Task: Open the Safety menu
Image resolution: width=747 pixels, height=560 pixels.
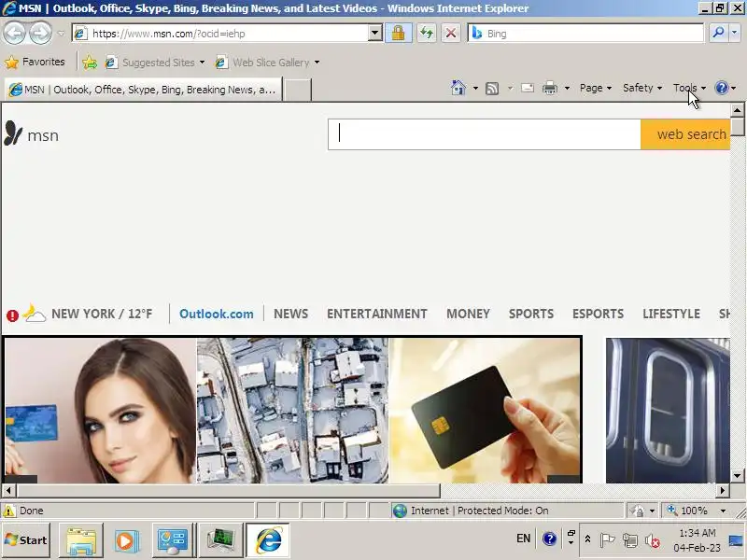Action: [x=642, y=88]
